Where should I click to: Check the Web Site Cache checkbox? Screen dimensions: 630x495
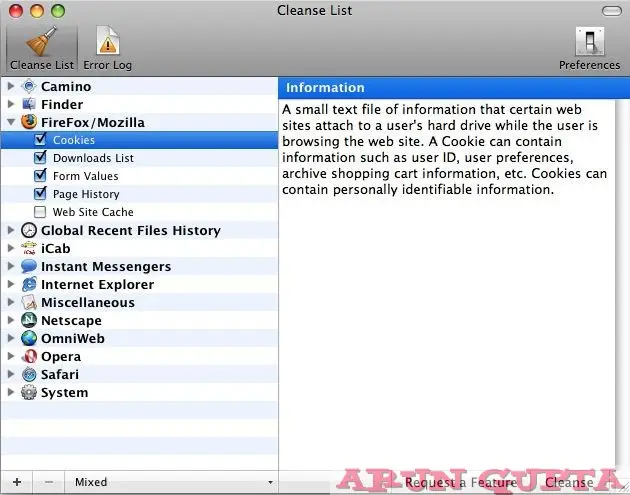[40, 212]
